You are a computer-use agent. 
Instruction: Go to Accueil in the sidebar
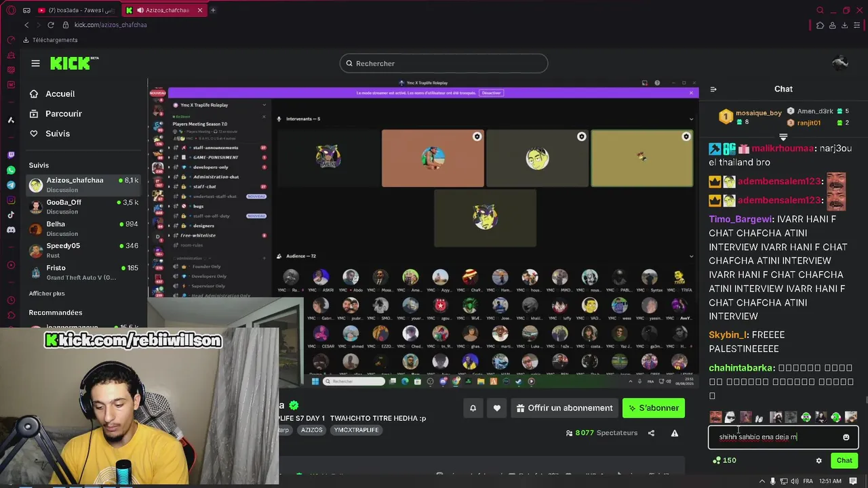pyautogui.click(x=53, y=94)
